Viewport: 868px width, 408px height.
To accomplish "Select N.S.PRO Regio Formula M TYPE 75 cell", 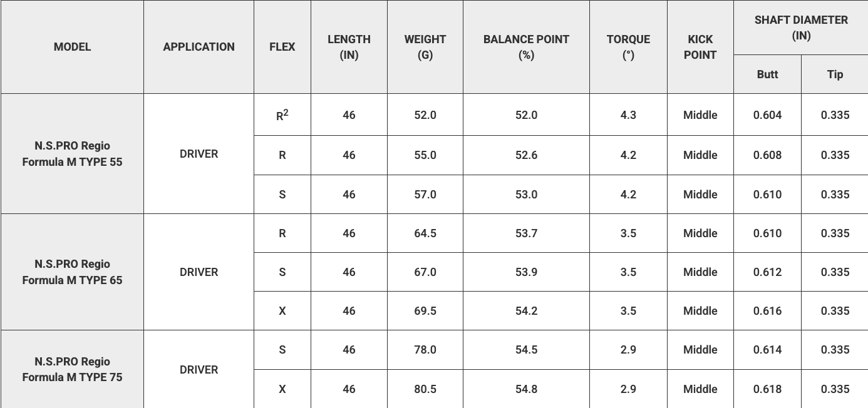I will coord(72,369).
